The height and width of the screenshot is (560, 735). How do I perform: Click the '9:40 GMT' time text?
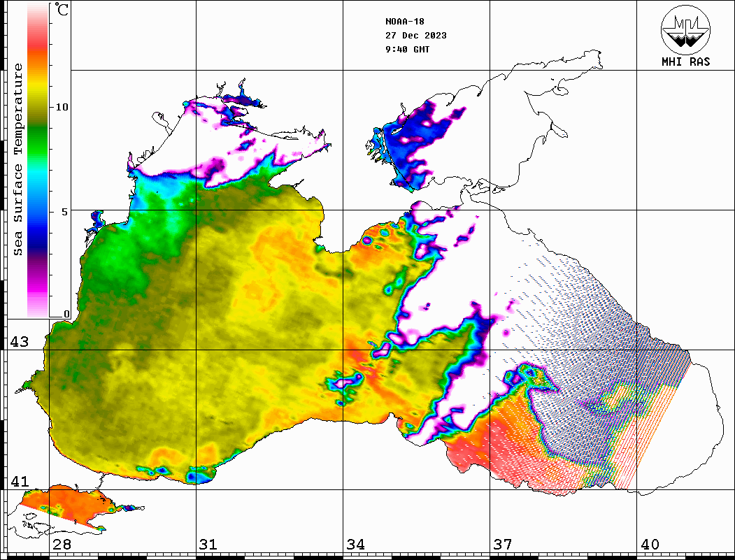coord(407,49)
